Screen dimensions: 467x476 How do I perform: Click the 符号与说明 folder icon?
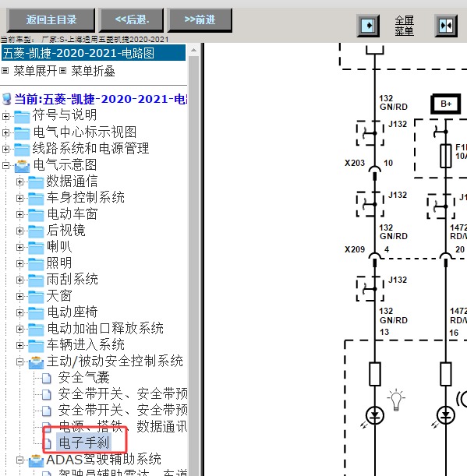tap(22, 116)
